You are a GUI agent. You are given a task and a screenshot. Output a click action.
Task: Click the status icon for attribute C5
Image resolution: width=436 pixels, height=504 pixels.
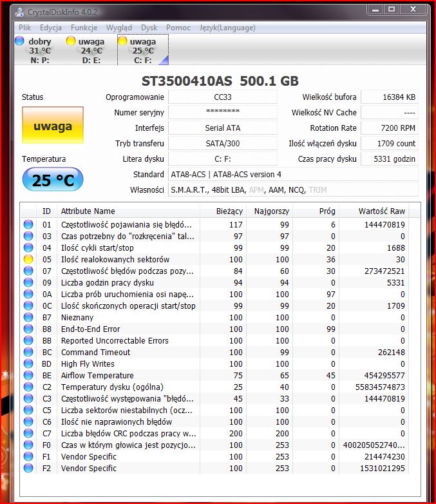[28, 410]
